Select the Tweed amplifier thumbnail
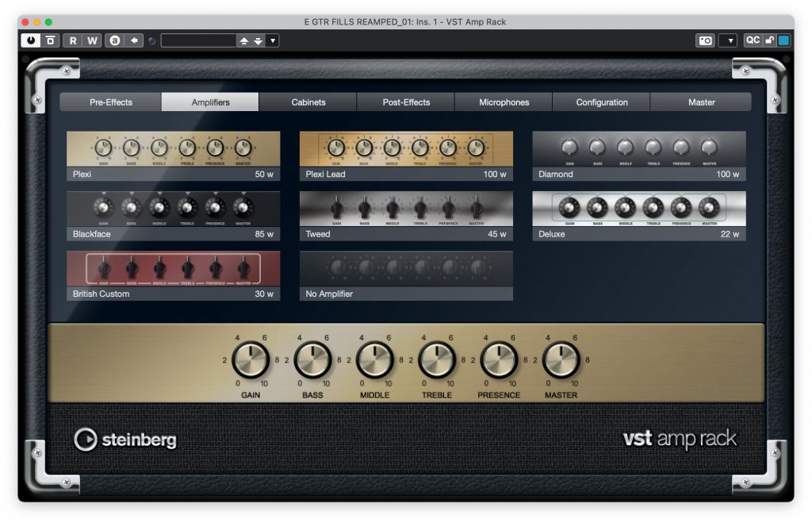 pyautogui.click(x=405, y=210)
